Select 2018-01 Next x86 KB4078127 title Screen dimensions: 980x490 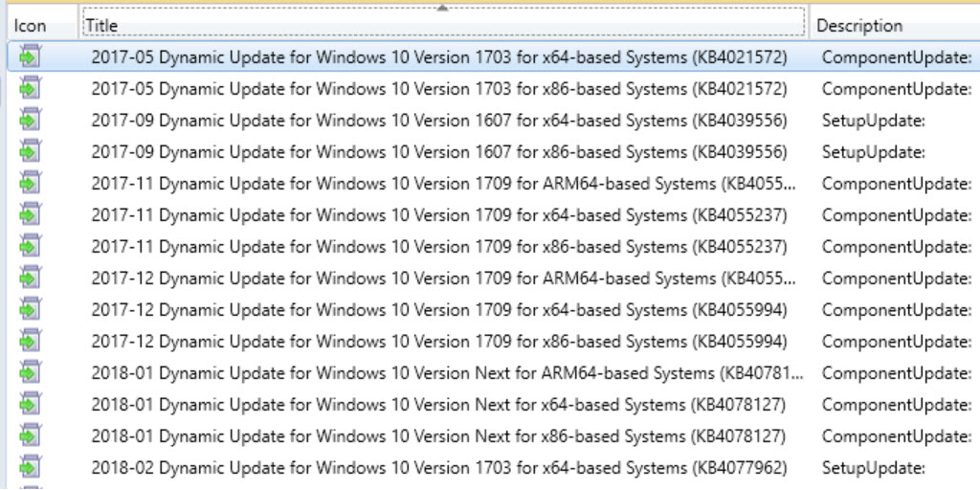[438, 435]
